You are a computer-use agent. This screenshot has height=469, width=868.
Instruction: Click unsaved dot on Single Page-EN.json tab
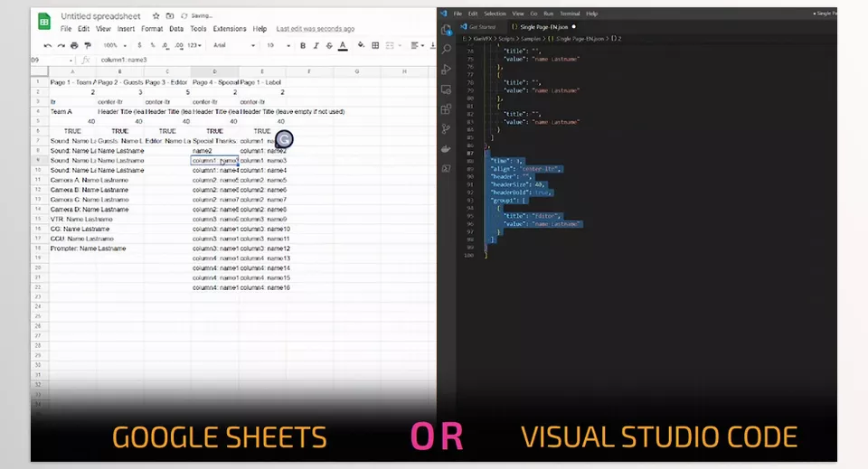click(x=573, y=26)
